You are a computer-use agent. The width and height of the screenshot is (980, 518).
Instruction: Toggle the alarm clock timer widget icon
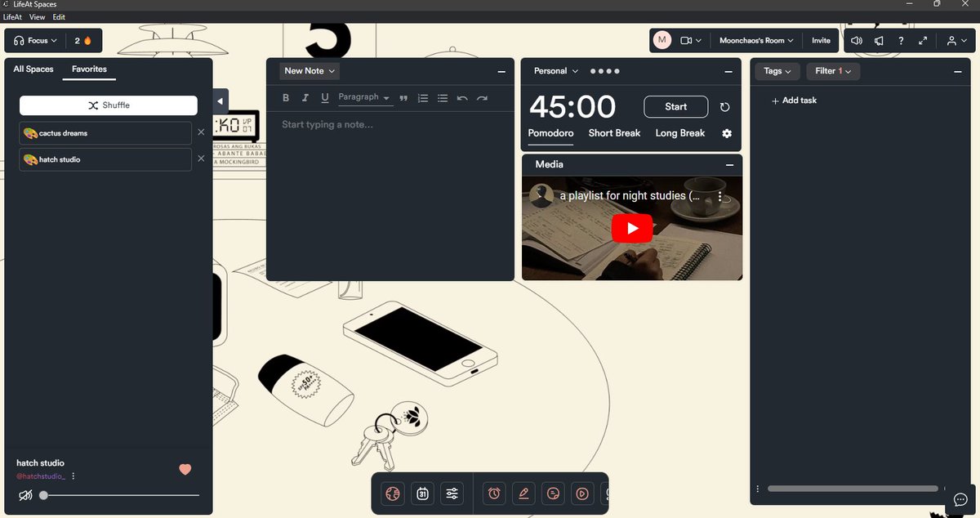pos(494,493)
